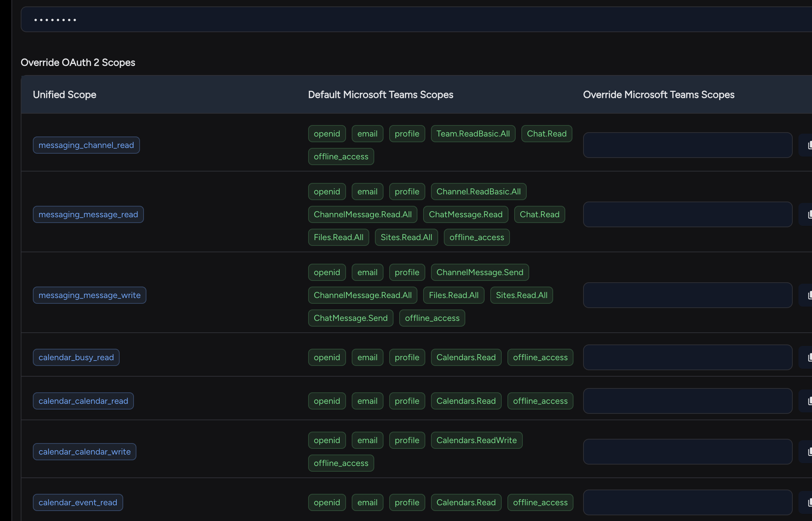Click Calendars.Read tag in calendar_calendar_read row
The height and width of the screenshot is (521, 812).
(466, 401)
